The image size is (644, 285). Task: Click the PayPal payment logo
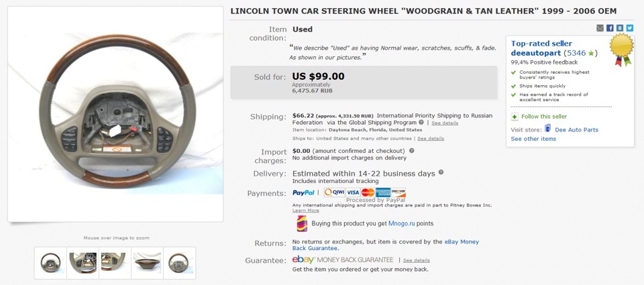(x=304, y=192)
